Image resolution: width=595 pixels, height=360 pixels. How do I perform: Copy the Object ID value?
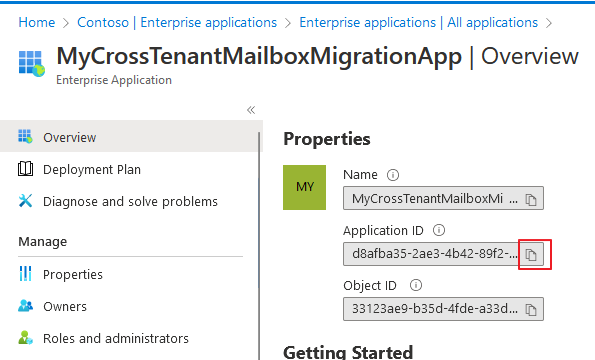531,310
